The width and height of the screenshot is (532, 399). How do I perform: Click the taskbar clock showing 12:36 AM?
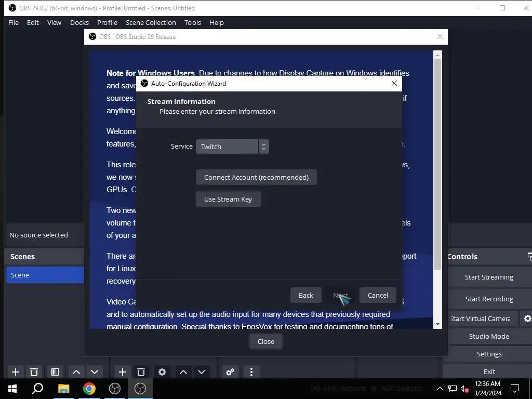(487, 389)
